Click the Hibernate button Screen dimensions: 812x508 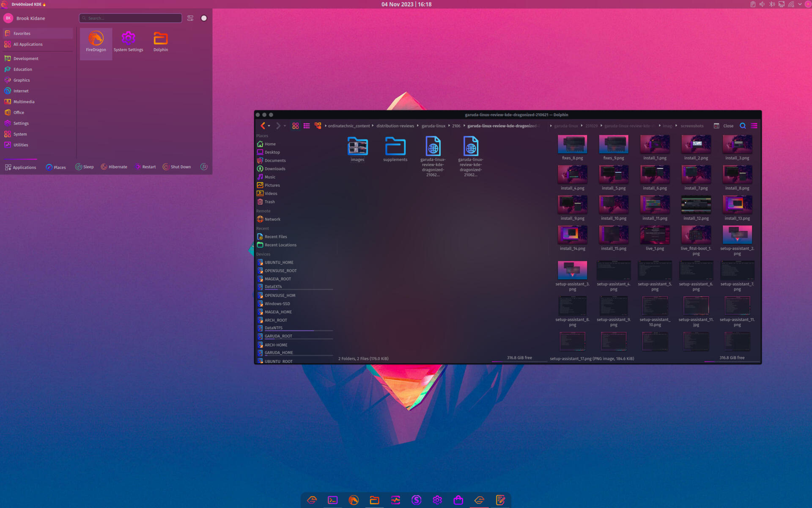[114, 167]
